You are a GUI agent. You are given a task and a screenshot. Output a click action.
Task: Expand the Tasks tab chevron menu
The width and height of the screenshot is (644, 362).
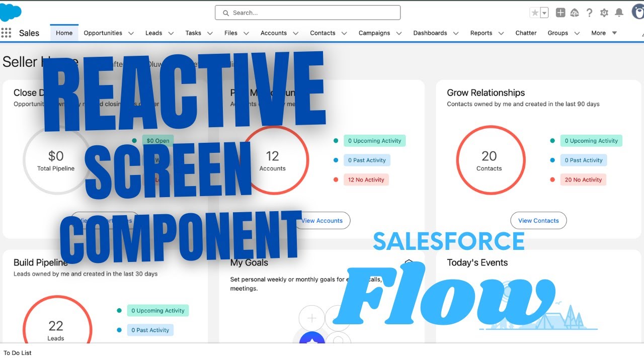pos(210,33)
